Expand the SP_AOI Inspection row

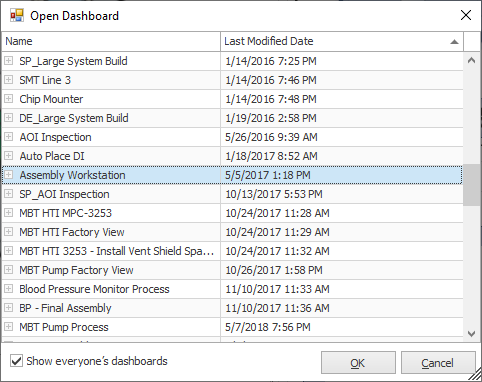click(8, 194)
